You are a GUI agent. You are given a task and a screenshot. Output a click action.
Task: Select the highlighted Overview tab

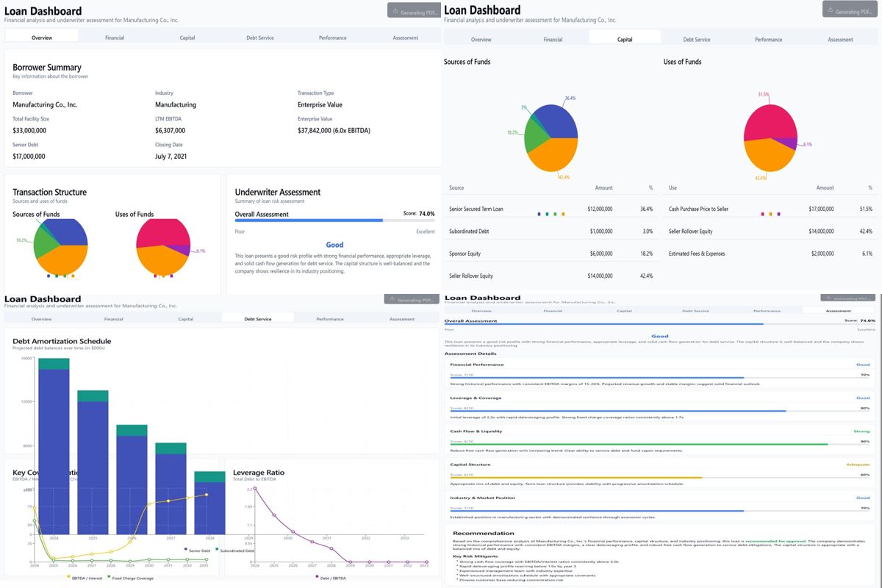(42, 37)
